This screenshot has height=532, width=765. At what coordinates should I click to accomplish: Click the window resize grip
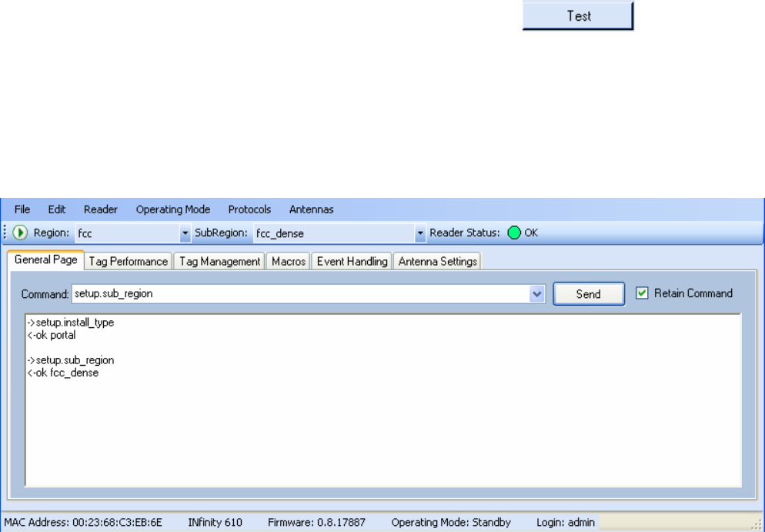[x=757, y=524]
